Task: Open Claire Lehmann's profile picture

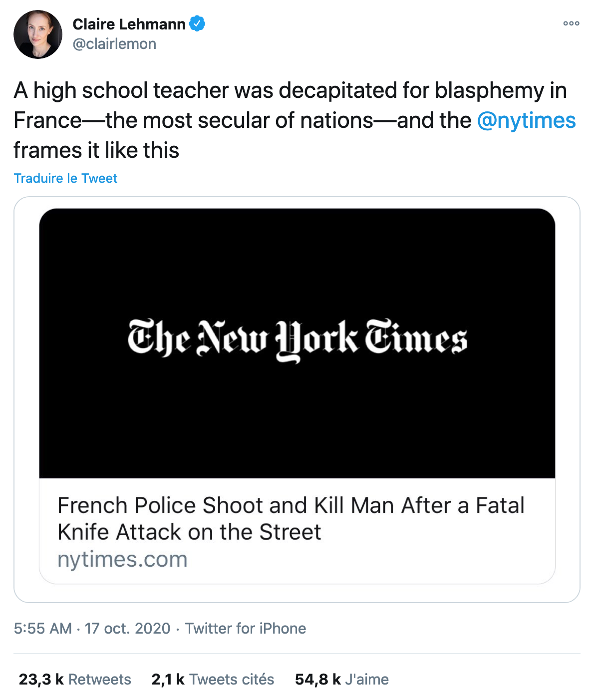Action: [x=38, y=34]
